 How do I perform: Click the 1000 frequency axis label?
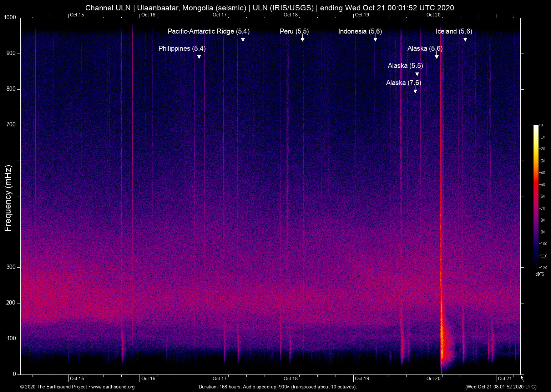(10, 17)
